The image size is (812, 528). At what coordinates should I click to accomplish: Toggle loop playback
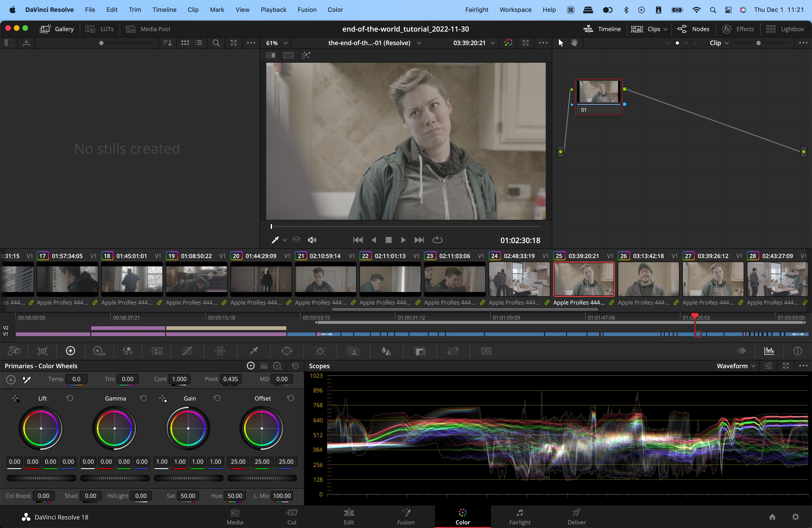437,240
